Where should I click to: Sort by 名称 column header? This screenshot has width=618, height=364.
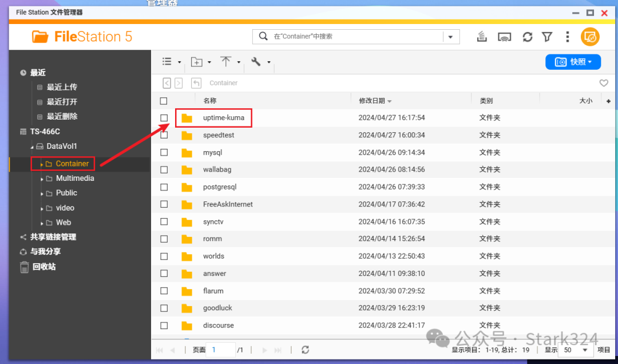pos(209,101)
